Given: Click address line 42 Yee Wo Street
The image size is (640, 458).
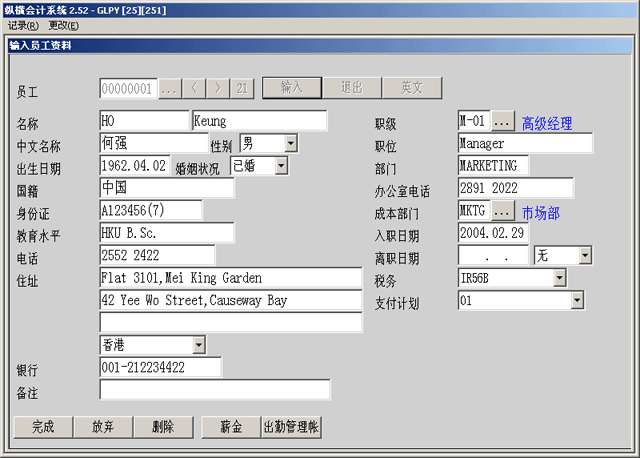Looking at the screenshot, I should pos(231,300).
